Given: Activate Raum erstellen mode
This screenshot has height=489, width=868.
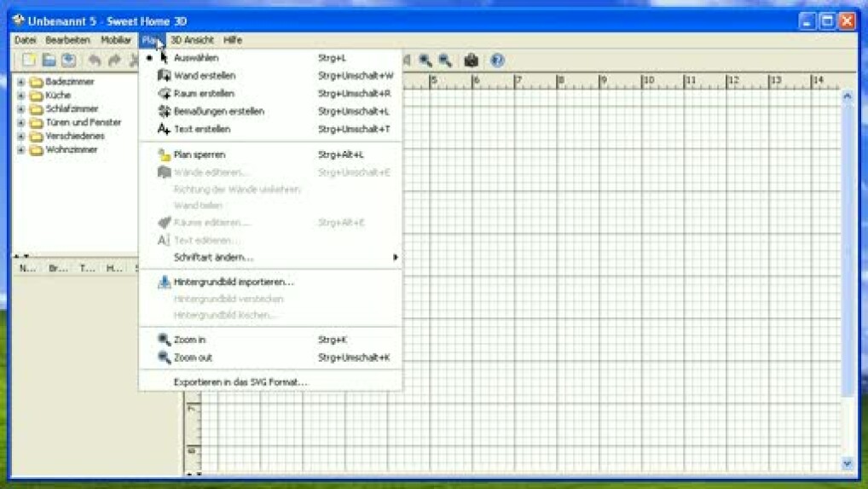Looking at the screenshot, I should [204, 94].
